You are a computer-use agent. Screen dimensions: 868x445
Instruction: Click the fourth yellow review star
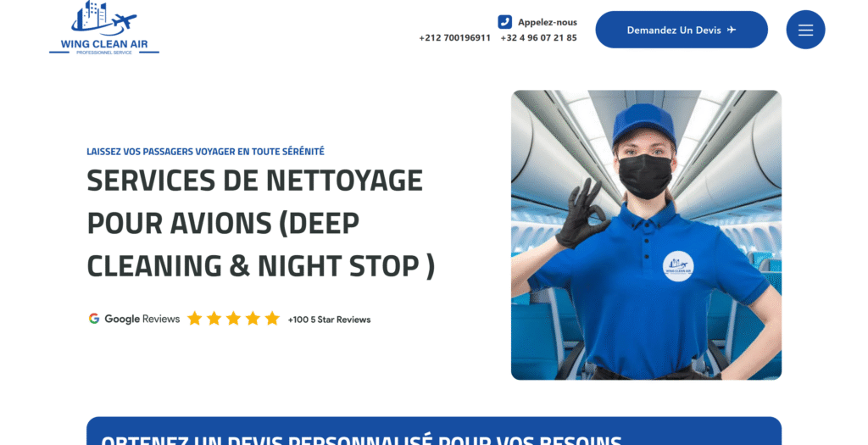(253, 318)
